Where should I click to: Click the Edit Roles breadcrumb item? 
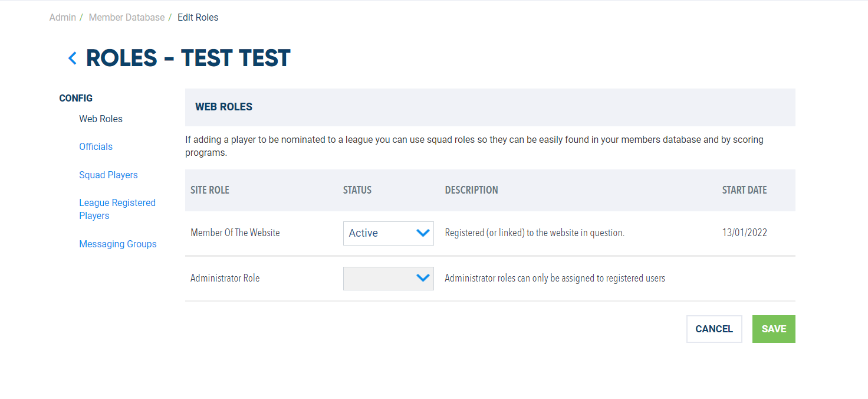[198, 18]
